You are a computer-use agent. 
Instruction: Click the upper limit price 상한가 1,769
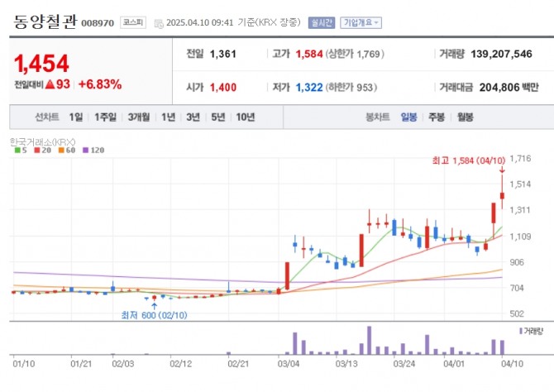coord(355,54)
